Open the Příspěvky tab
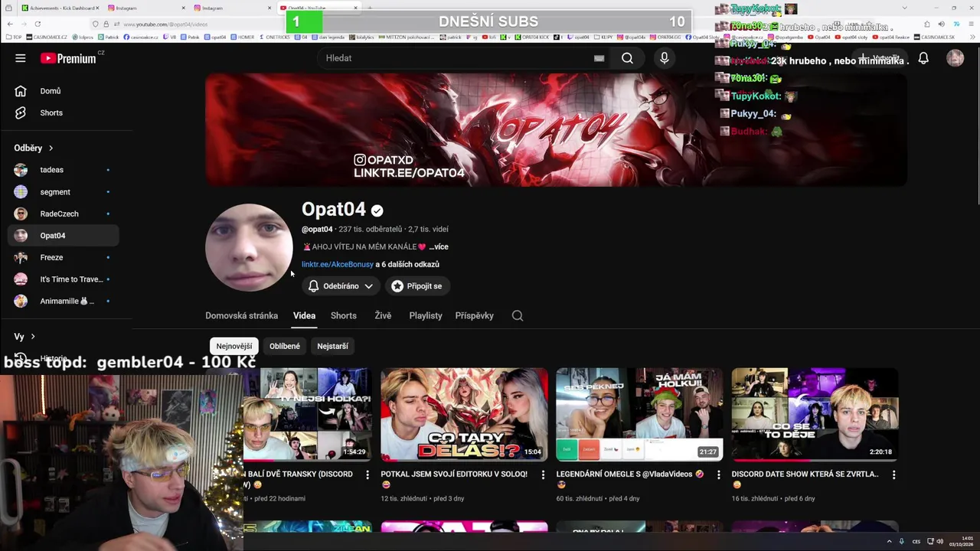 tap(474, 315)
